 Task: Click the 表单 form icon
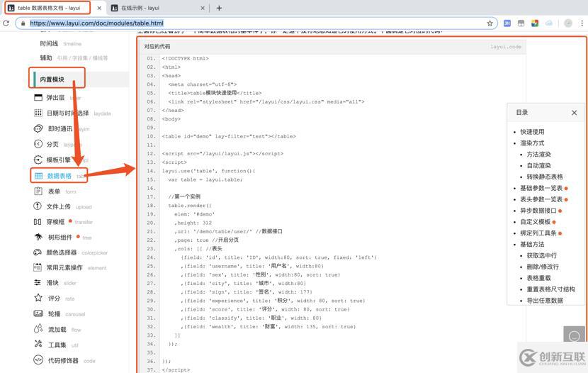(x=38, y=191)
